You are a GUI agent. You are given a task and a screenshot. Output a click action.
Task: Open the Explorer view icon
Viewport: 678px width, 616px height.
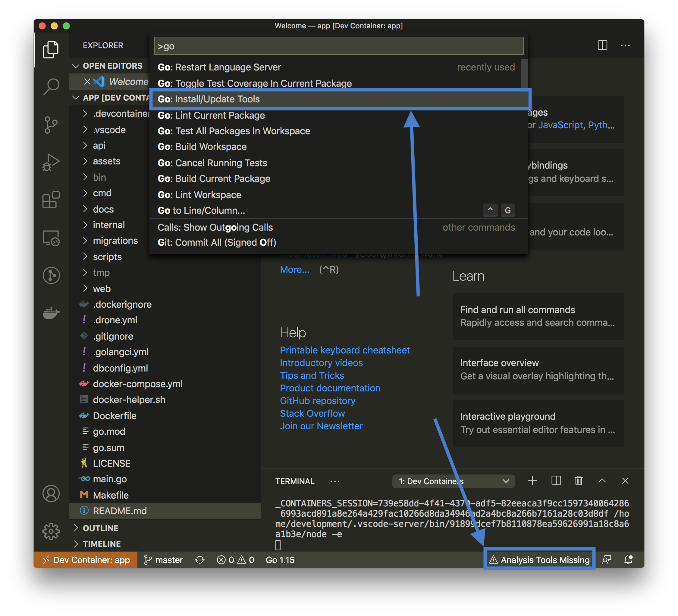pyautogui.click(x=51, y=50)
